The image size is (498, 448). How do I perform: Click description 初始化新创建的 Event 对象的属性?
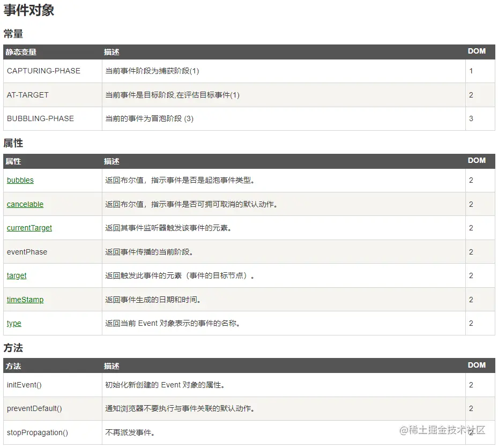tap(165, 385)
